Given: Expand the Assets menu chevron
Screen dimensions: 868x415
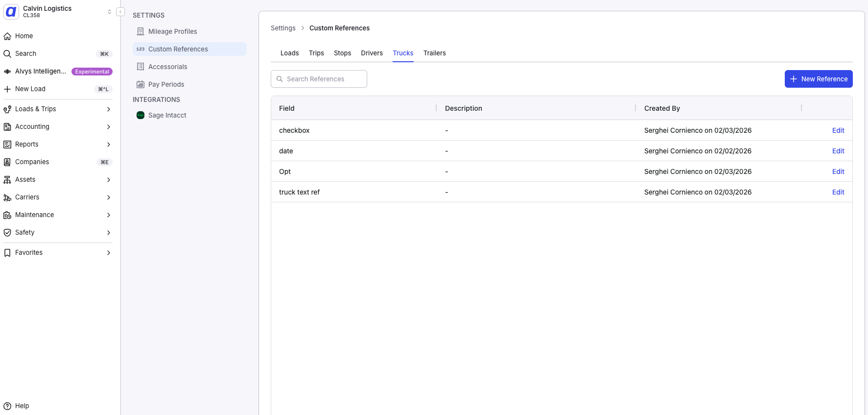Looking at the screenshot, I should click(x=109, y=180).
